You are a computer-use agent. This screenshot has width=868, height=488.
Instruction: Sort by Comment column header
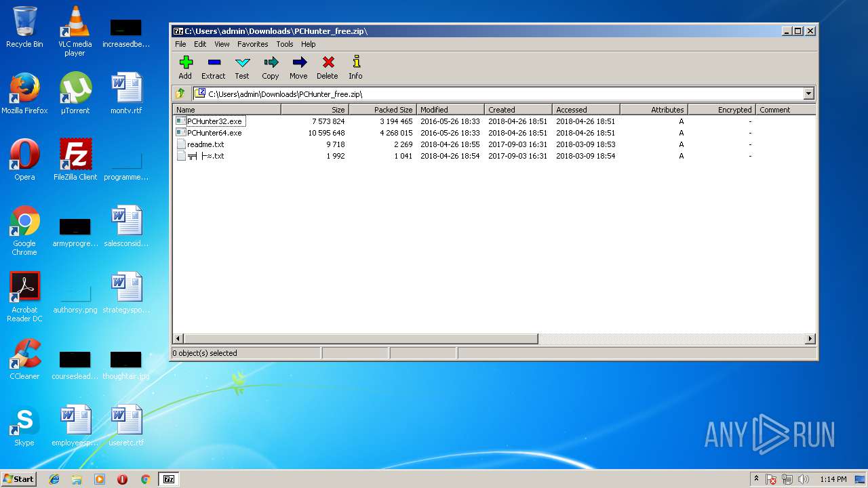[785, 109]
